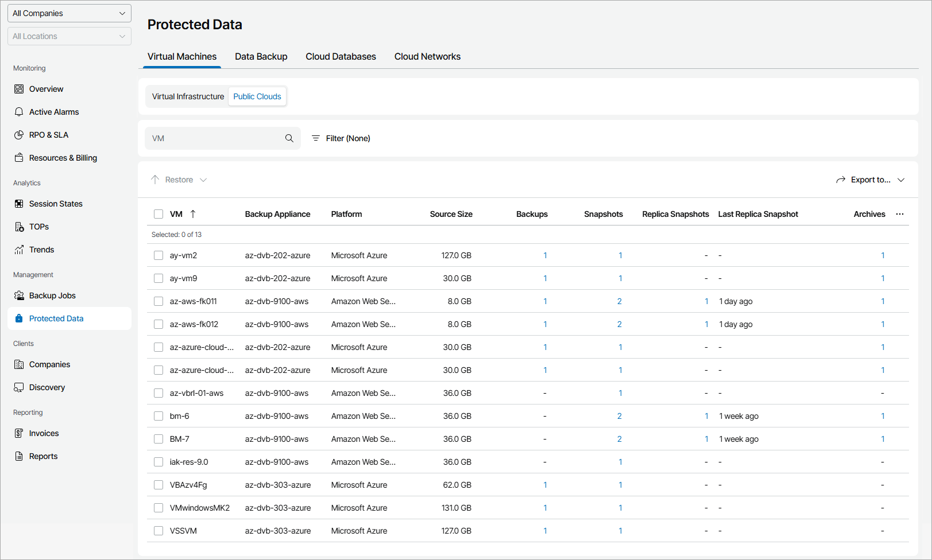Open the Filter (None) options

tap(341, 138)
